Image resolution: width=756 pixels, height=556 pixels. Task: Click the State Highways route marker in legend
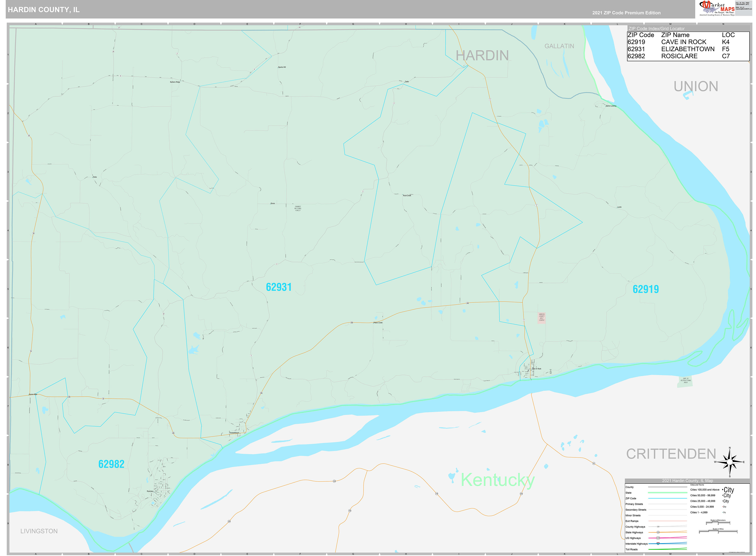click(658, 532)
